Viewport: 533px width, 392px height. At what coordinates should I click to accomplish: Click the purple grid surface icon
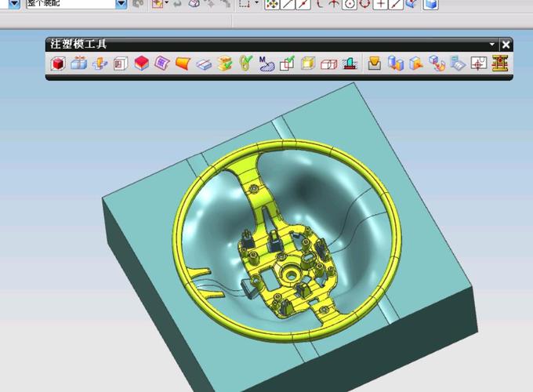161,64
